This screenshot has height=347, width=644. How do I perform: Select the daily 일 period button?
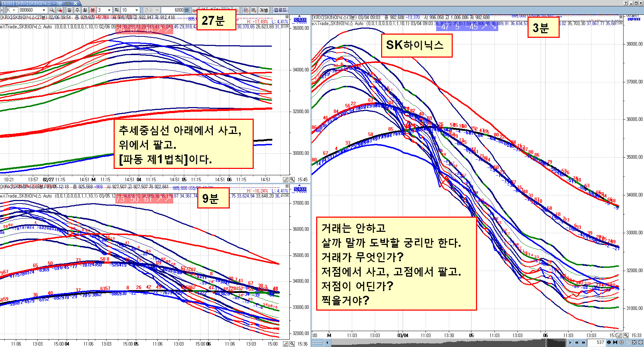[69, 10]
